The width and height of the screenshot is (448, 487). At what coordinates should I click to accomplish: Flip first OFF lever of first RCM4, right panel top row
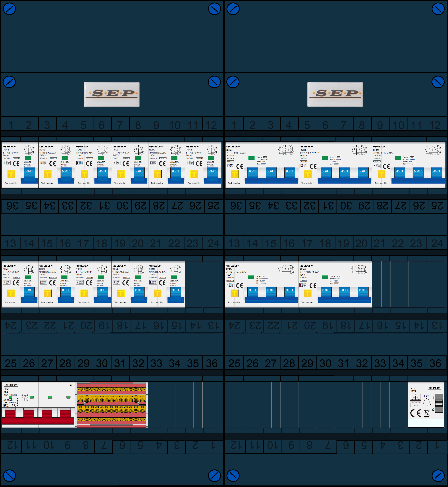tap(253, 173)
